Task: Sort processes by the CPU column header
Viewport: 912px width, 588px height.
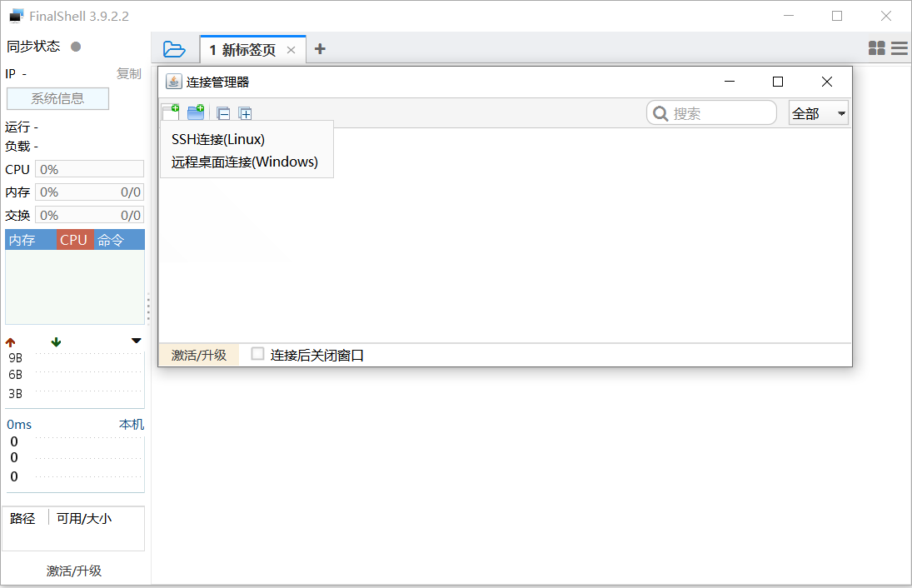Action: coord(74,240)
